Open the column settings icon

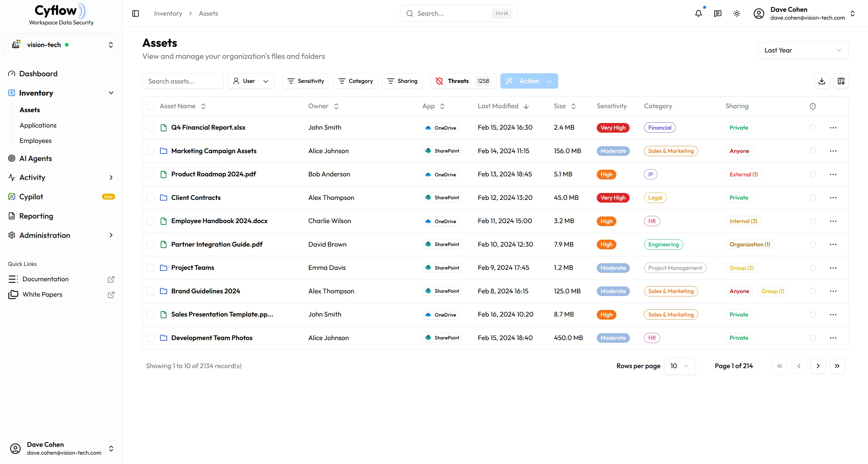841,81
